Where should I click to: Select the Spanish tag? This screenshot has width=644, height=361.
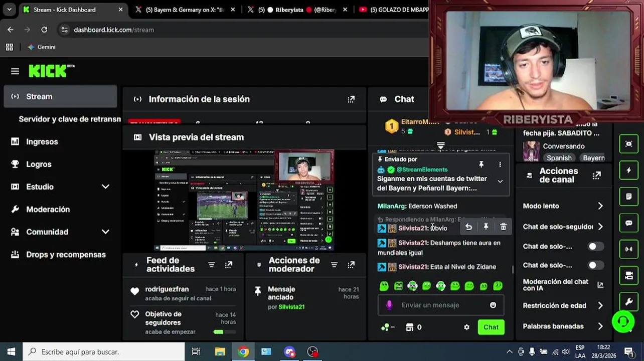pos(559,158)
